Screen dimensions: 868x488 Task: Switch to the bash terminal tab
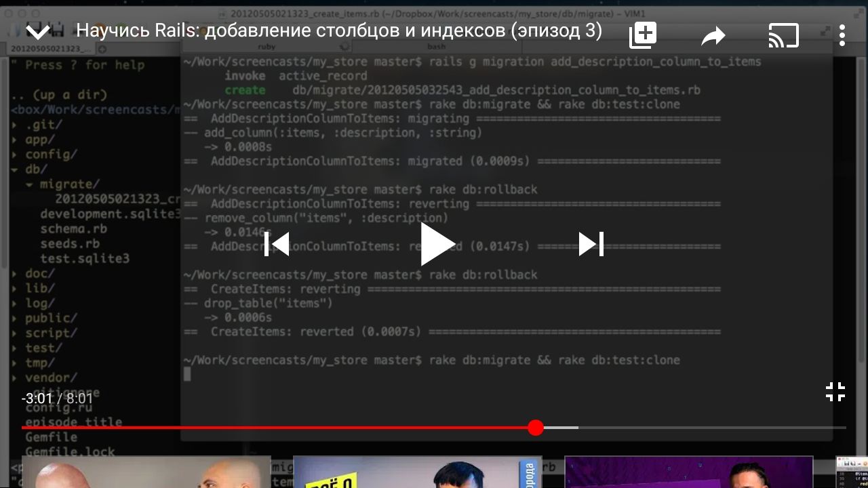coord(436,46)
